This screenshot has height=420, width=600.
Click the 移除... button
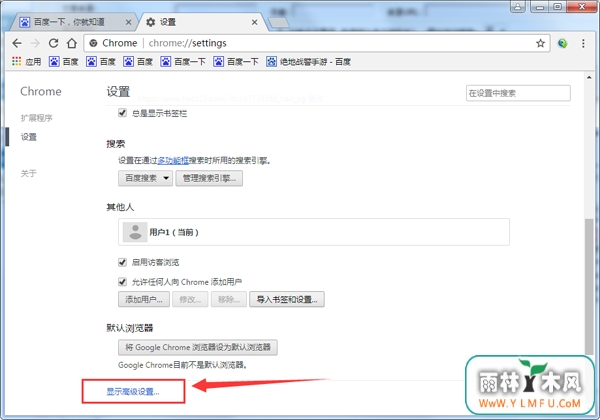pyautogui.click(x=229, y=299)
